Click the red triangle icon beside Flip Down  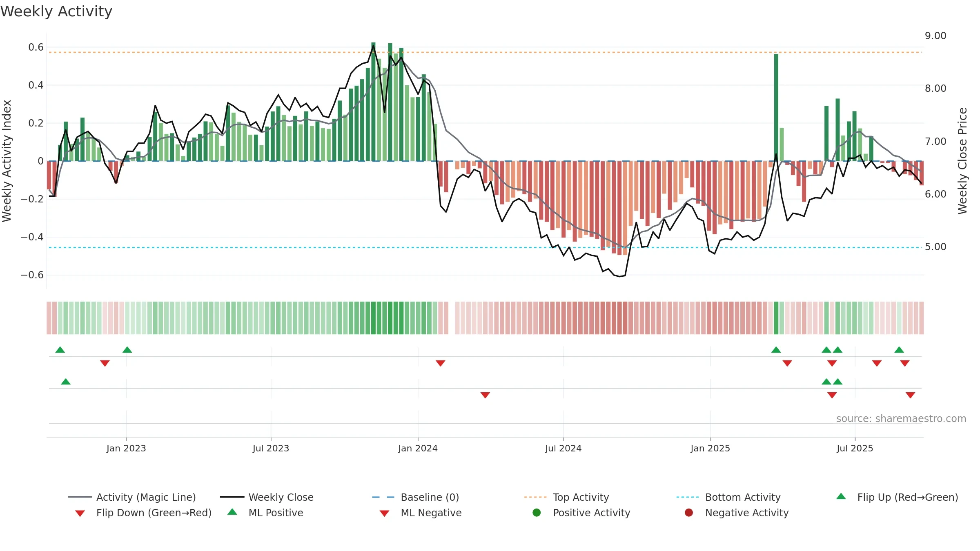(80, 513)
